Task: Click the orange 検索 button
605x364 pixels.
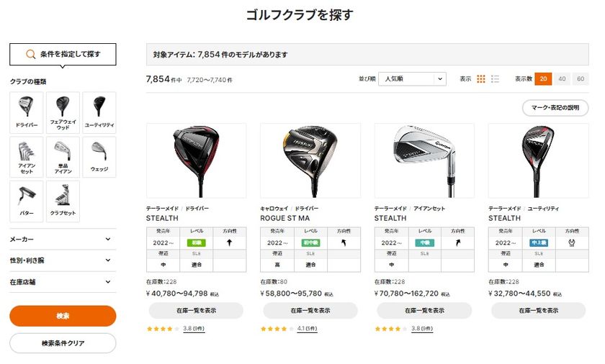Action: (x=63, y=316)
